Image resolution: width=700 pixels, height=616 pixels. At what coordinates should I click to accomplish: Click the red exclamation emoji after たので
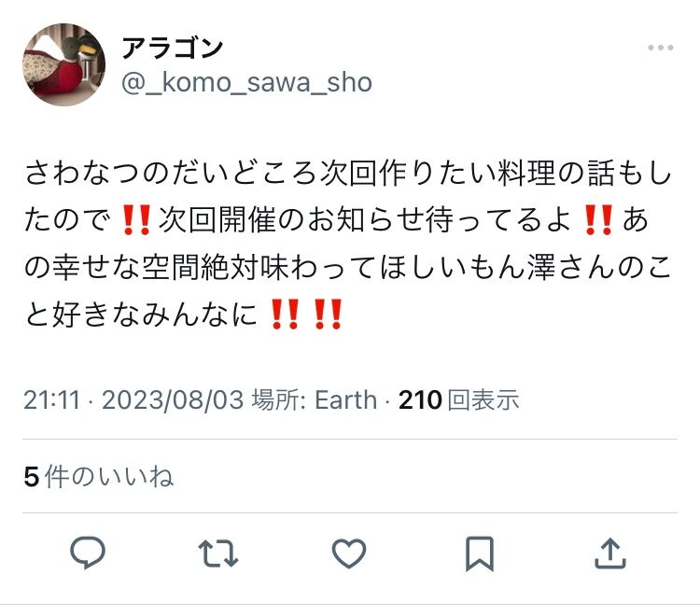click(x=136, y=220)
